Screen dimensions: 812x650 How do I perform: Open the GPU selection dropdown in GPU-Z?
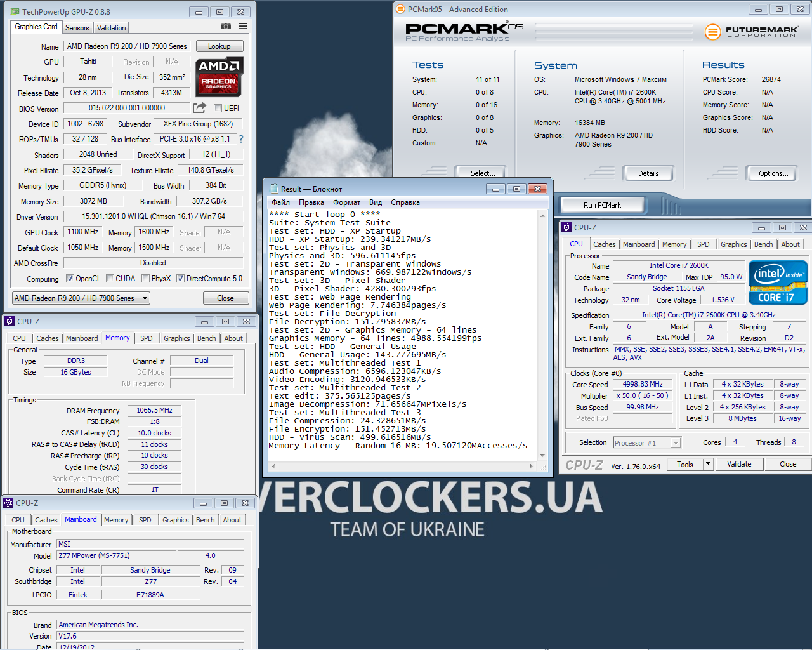[x=81, y=298]
